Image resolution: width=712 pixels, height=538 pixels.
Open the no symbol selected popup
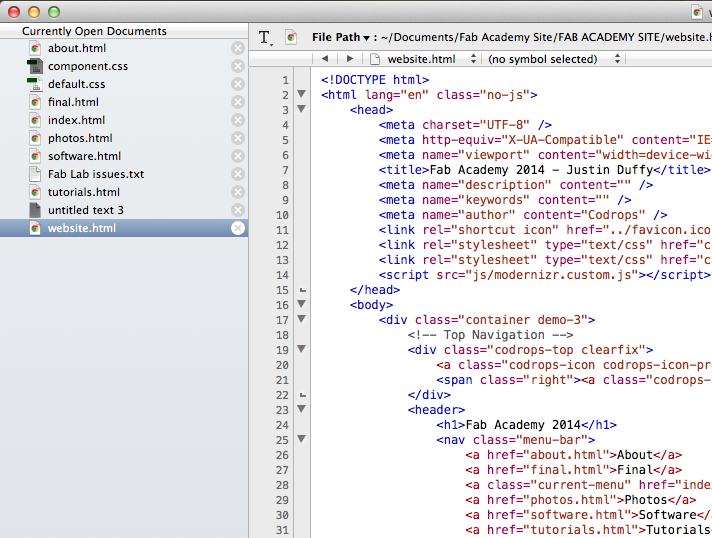click(x=554, y=59)
